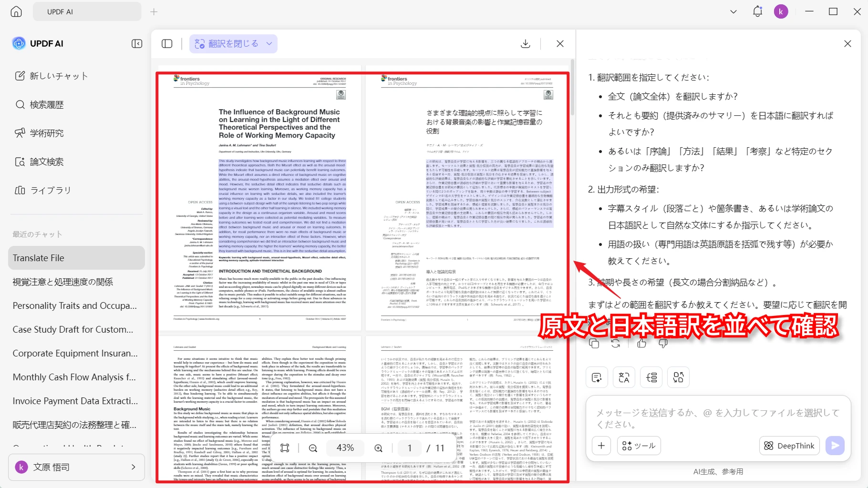This screenshot has width=868, height=488.
Task: Regenerate the AI response
Action: click(x=616, y=343)
